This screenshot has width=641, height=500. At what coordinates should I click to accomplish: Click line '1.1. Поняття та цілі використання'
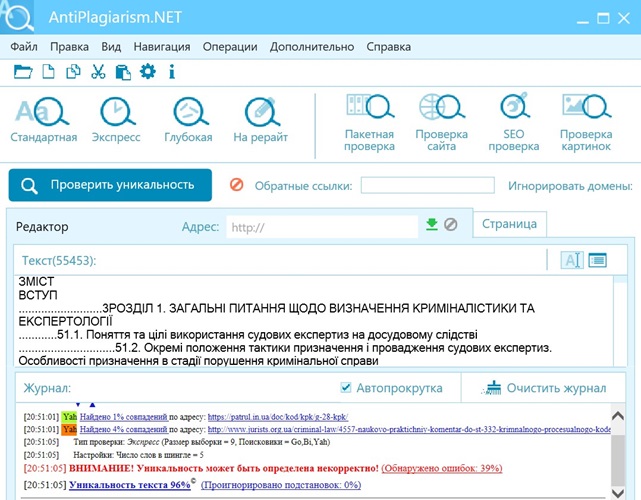coord(248,334)
